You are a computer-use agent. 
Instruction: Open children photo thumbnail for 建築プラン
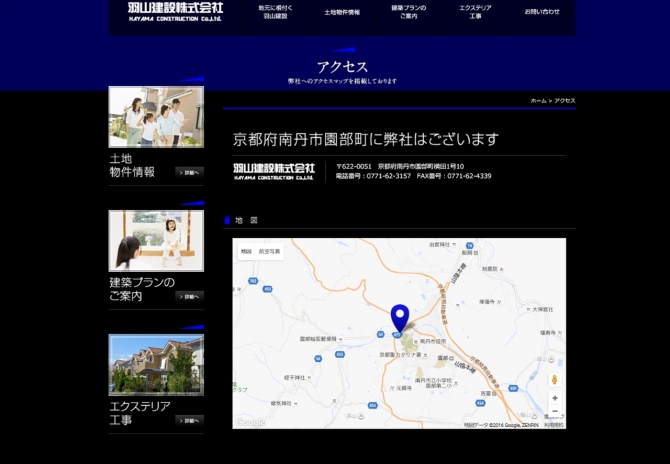tap(156, 241)
